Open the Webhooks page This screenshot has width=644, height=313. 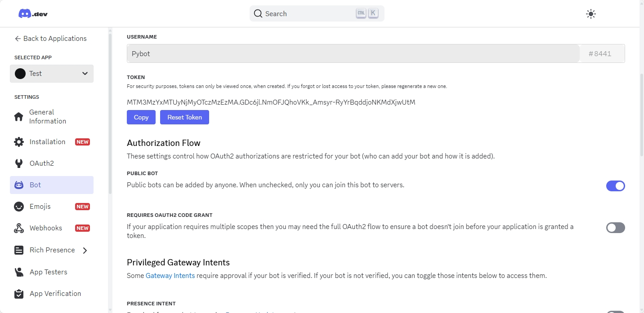(x=52, y=228)
